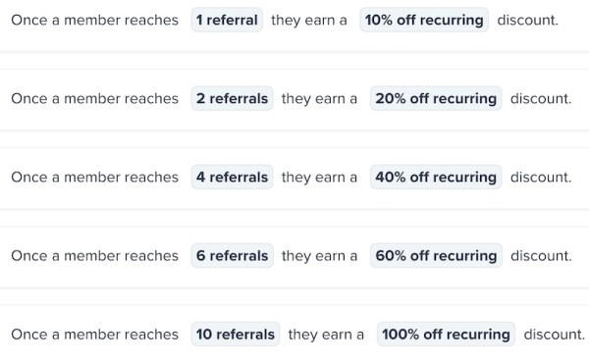The height and width of the screenshot is (364, 589).
Task: Click the "100% off recurring" discount badge
Action: pos(446,334)
